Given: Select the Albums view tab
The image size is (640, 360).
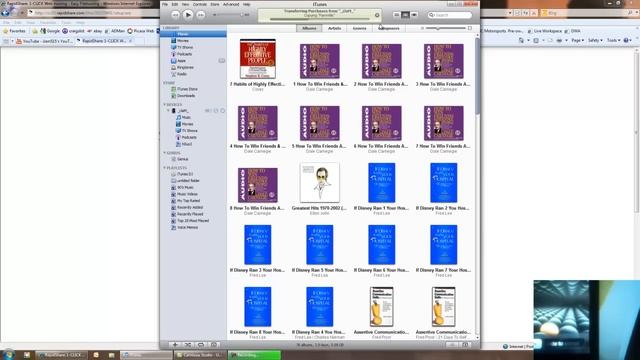Looking at the screenshot, I should click(309, 28).
